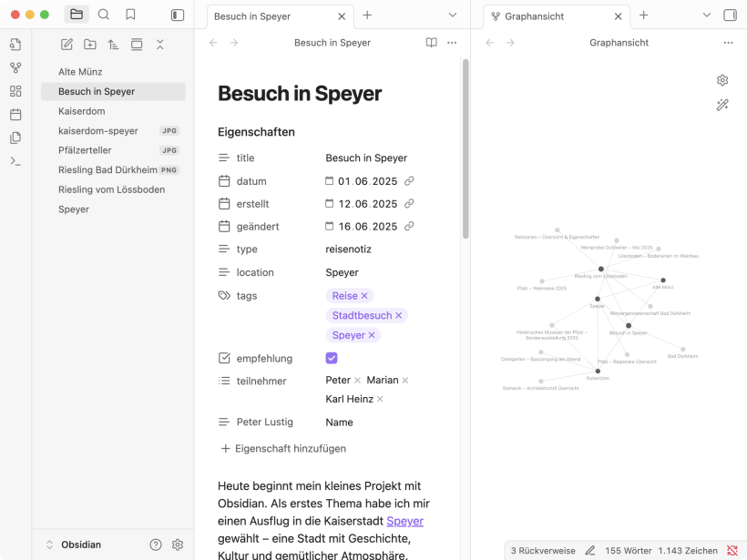Open tab list dropdown in note pane

click(453, 15)
